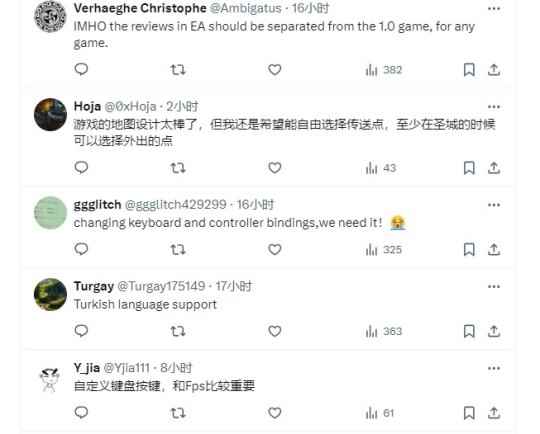Visit @Turgay175149 handle link
Screen dimensions: 540x434
(x=161, y=286)
